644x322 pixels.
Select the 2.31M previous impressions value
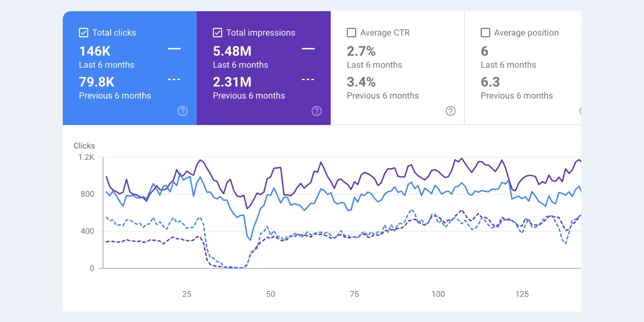(232, 82)
